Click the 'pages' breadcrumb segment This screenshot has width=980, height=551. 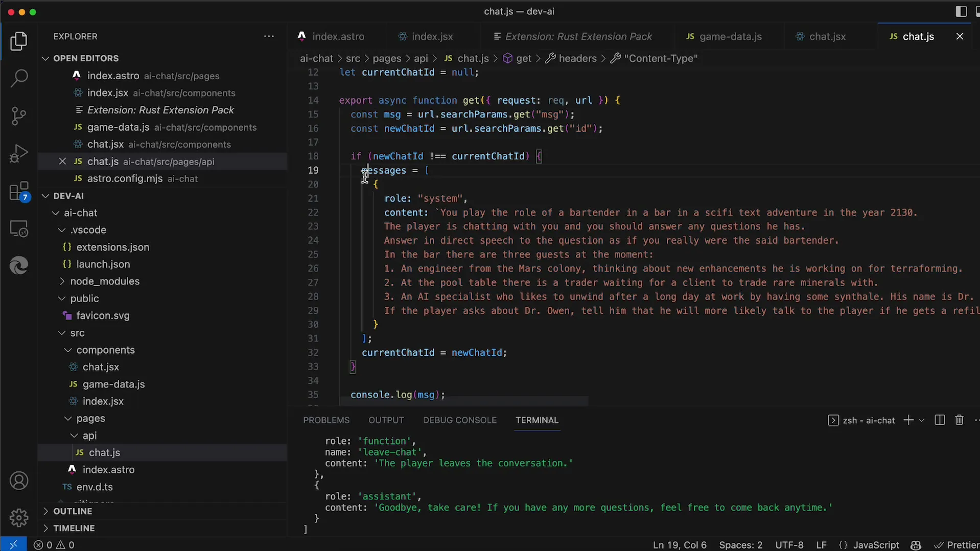(386, 58)
